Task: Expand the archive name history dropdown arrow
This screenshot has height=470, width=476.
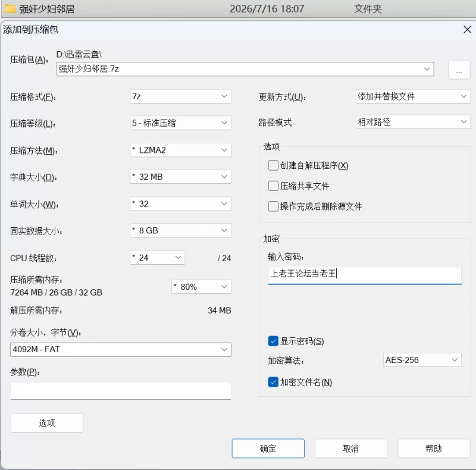Action: pos(427,69)
